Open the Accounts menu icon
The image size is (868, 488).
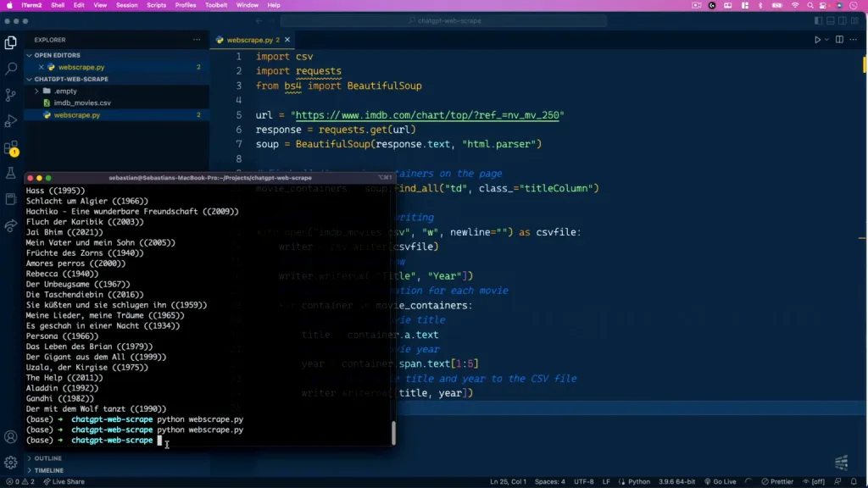coord(10,437)
